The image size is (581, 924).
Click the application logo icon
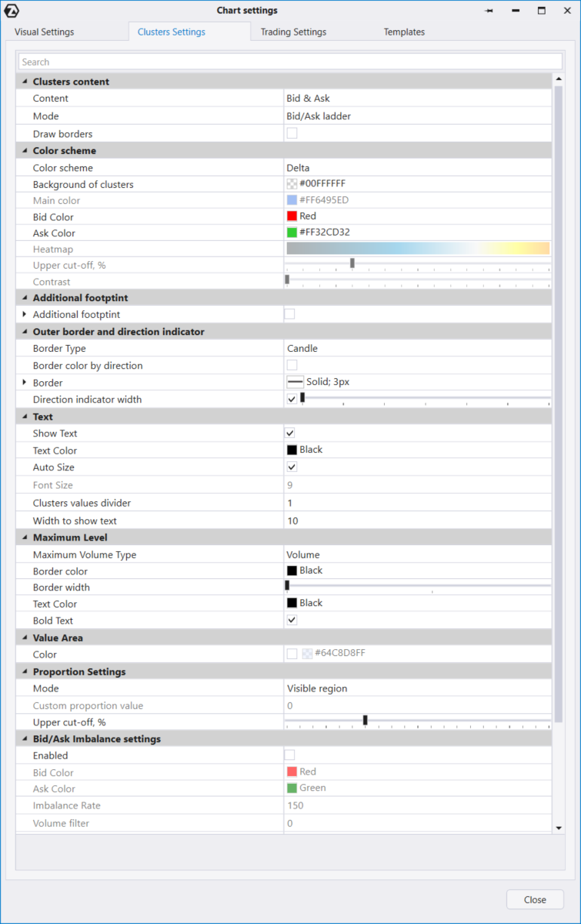(x=12, y=11)
